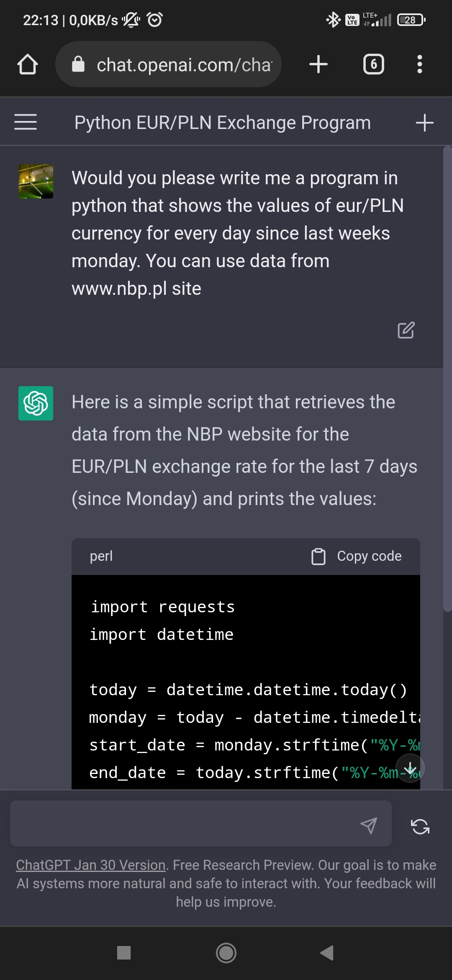Tap the browser home icon
This screenshot has height=980, width=452.
pyautogui.click(x=28, y=64)
